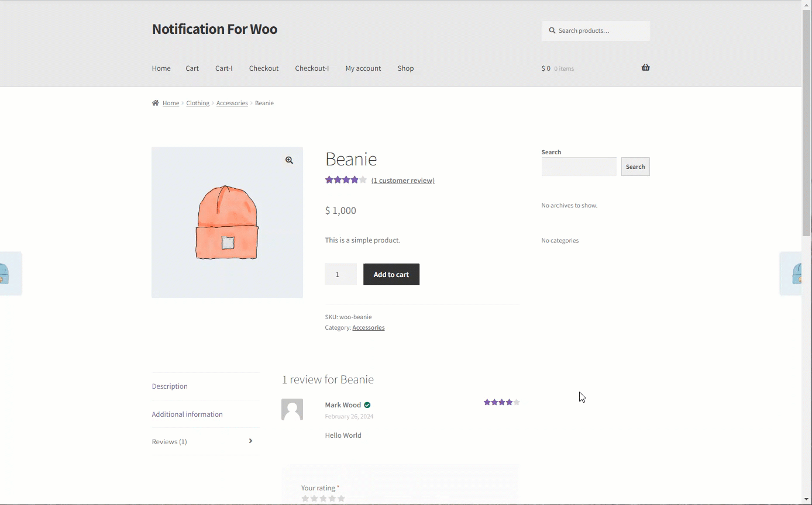Open the Shop menu item
Viewport: 812px width, 505px height.
405,68
